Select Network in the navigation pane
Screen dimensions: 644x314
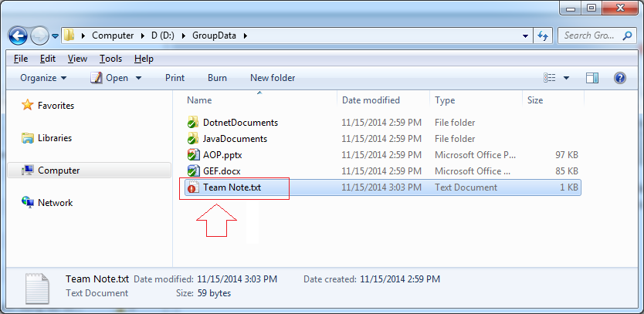click(55, 202)
